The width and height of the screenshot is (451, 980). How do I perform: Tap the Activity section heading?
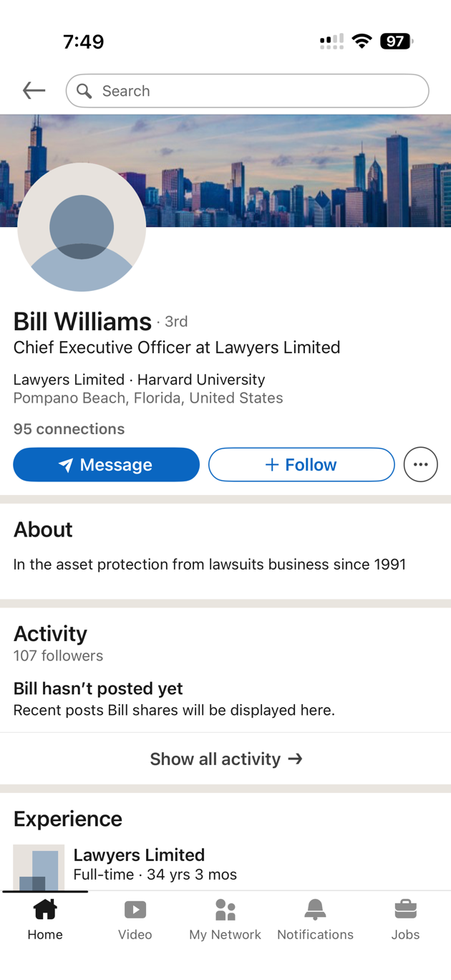(x=50, y=633)
